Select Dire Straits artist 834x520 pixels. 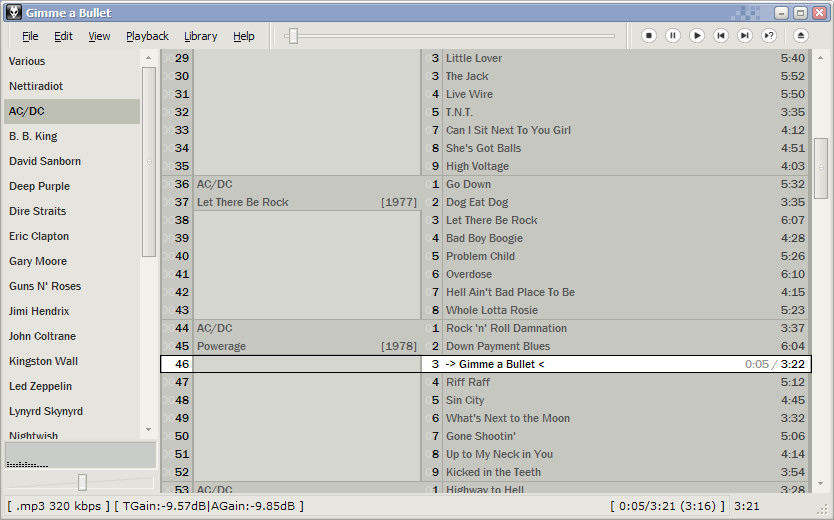click(72, 211)
